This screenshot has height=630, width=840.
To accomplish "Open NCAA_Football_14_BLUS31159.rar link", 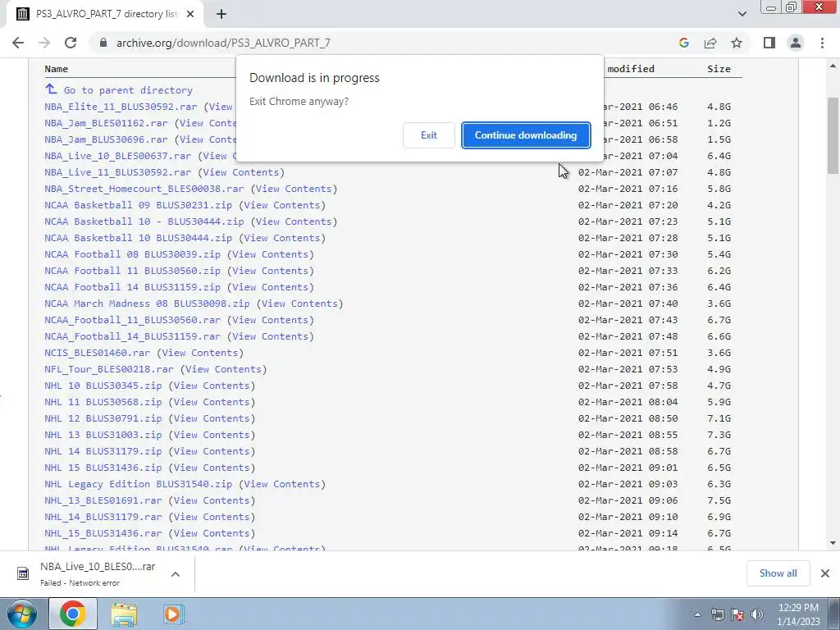I will pos(132,336).
